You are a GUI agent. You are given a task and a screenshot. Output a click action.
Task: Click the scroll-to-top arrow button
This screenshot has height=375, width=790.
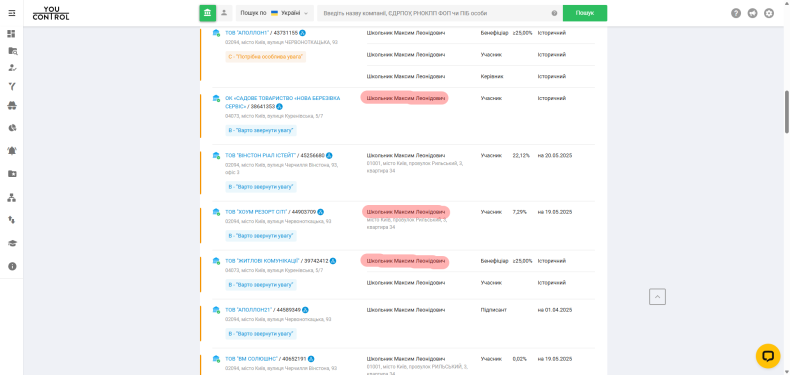click(657, 297)
